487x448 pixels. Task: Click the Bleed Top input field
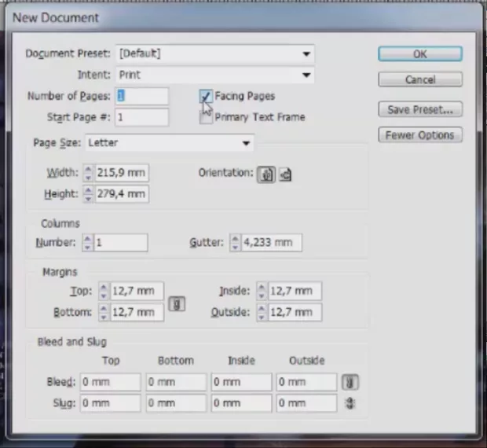click(x=110, y=382)
